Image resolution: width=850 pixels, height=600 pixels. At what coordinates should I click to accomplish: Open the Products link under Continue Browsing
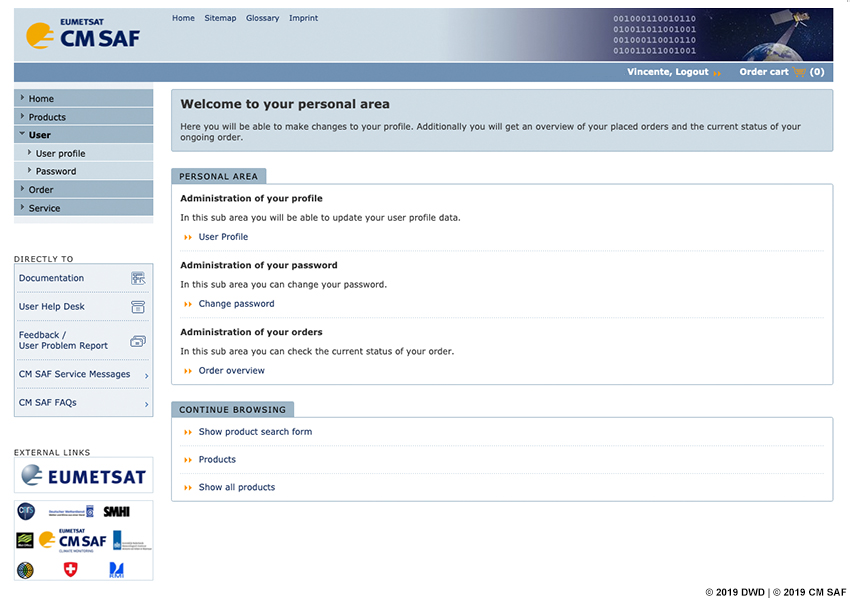[x=217, y=459]
